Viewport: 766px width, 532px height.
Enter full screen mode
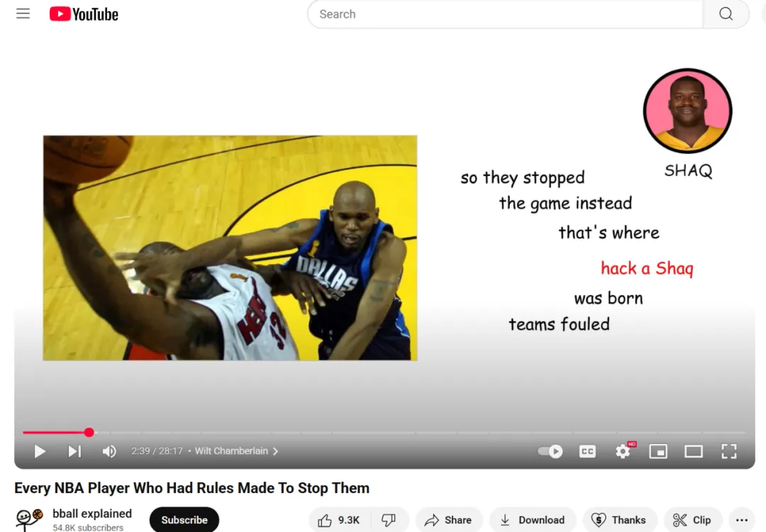pyautogui.click(x=728, y=451)
